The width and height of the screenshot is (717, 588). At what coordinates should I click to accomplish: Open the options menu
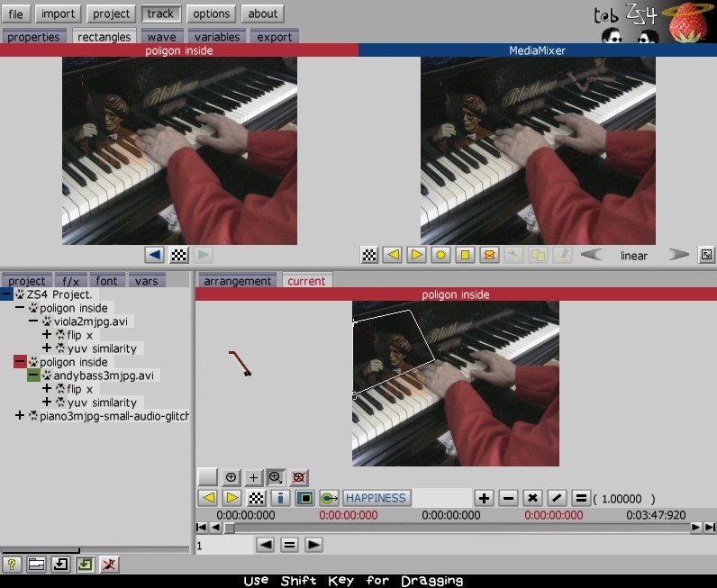213,14
